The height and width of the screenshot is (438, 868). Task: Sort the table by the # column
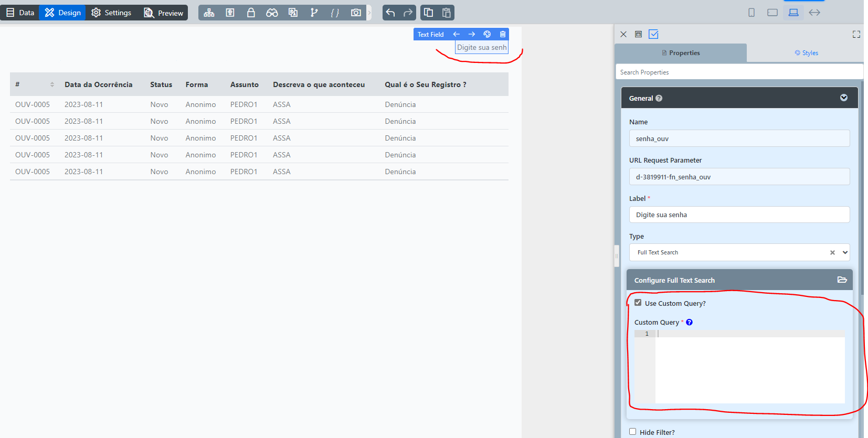pyautogui.click(x=52, y=84)
